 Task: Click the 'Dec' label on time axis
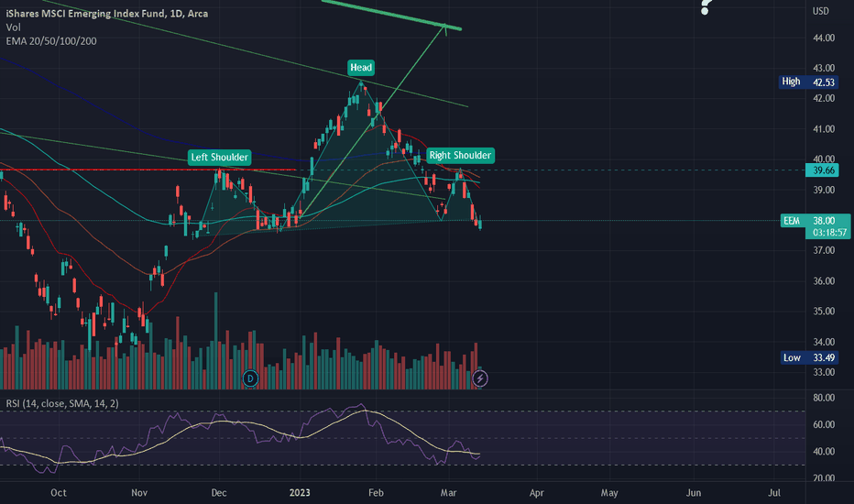tap(219, 493)
